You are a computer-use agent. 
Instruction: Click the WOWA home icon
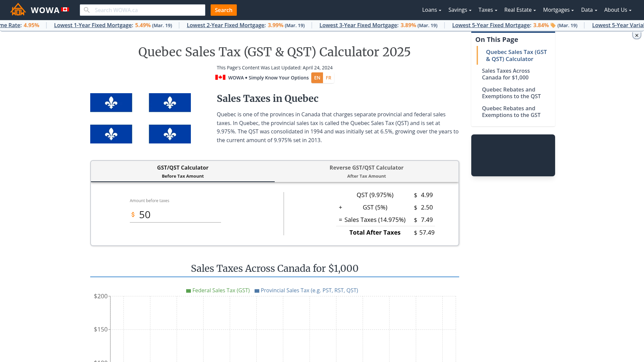click(x=18, y=10)
